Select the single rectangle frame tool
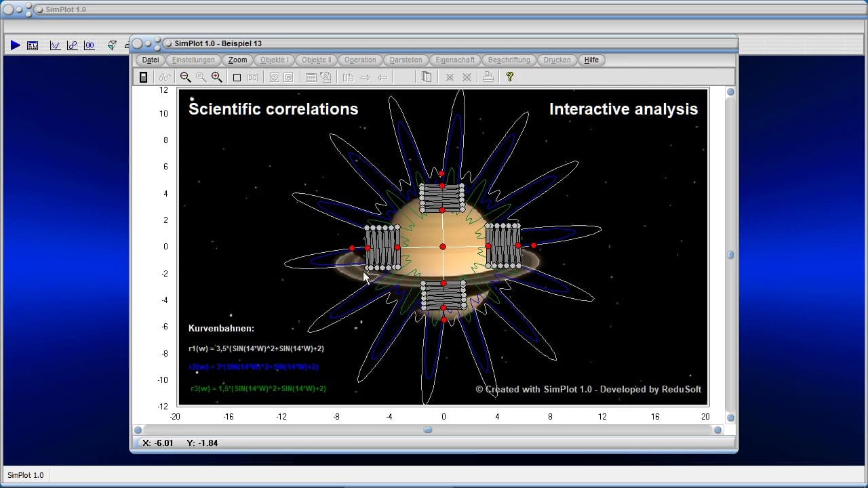Image resolution: width=868 pixels, height=488 pixels. pos(237,77)
